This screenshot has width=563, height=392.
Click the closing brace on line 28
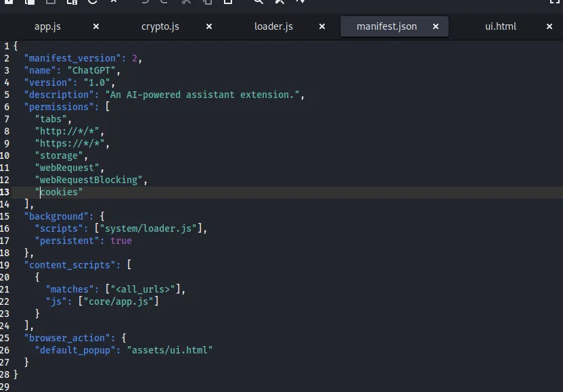(x=16, y=375)
